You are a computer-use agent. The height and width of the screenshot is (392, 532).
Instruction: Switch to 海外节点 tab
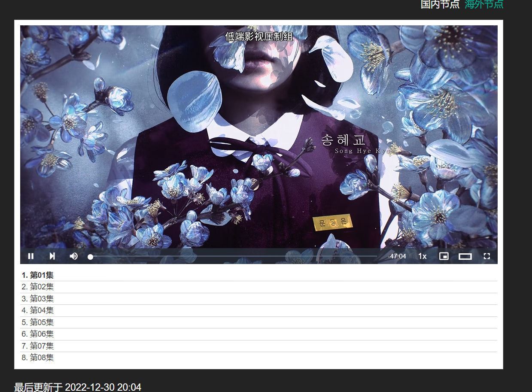click(x=484, y=4)
